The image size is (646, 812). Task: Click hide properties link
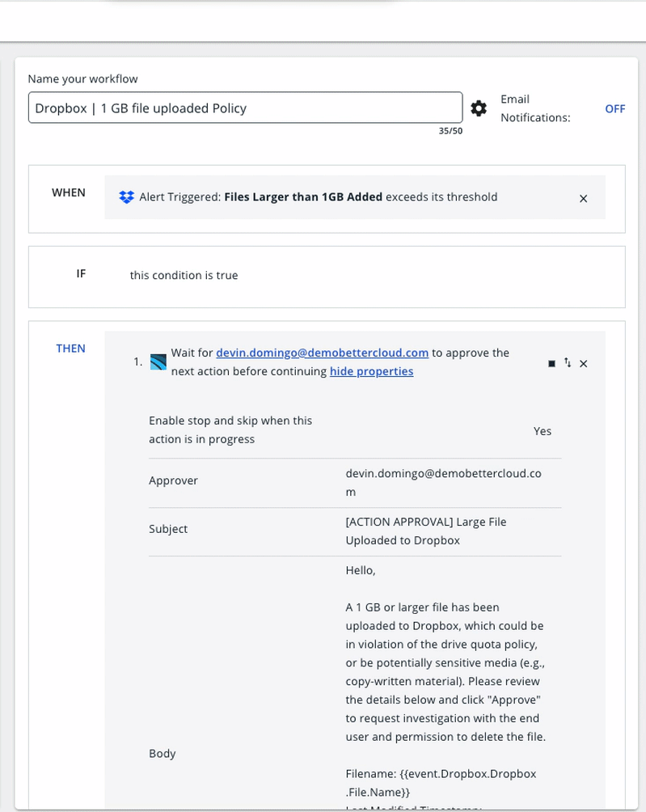click(x=372, y=371)
